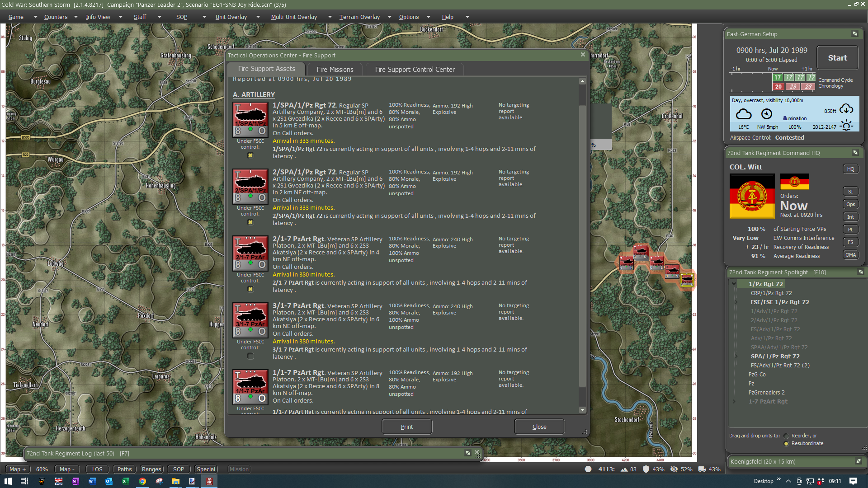Open Chrome from the Windows taskbar
This screenshot has width=868, height=488.
[x=142, y=481]
